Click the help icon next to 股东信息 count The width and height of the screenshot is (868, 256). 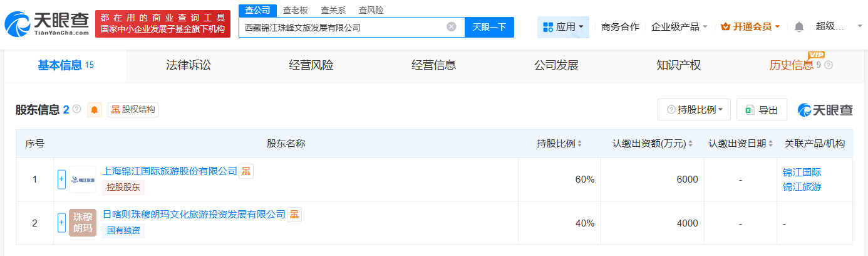77,109
